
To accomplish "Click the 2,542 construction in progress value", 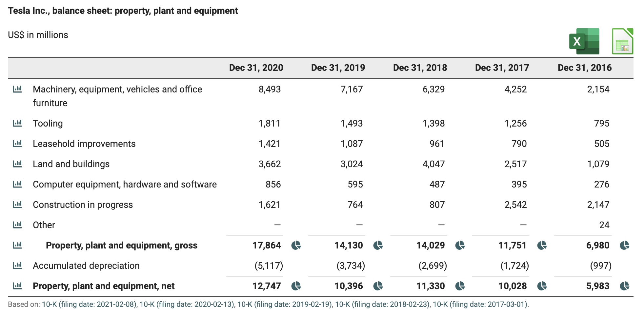I will [x=515, y=205].
